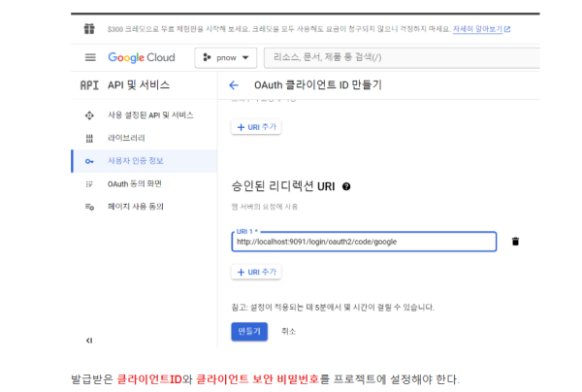The height and width of the screenshot is (392, 582).
Task: Open 페이지 사용 동의 in the sidebar
Action: [x=136, y=207]
